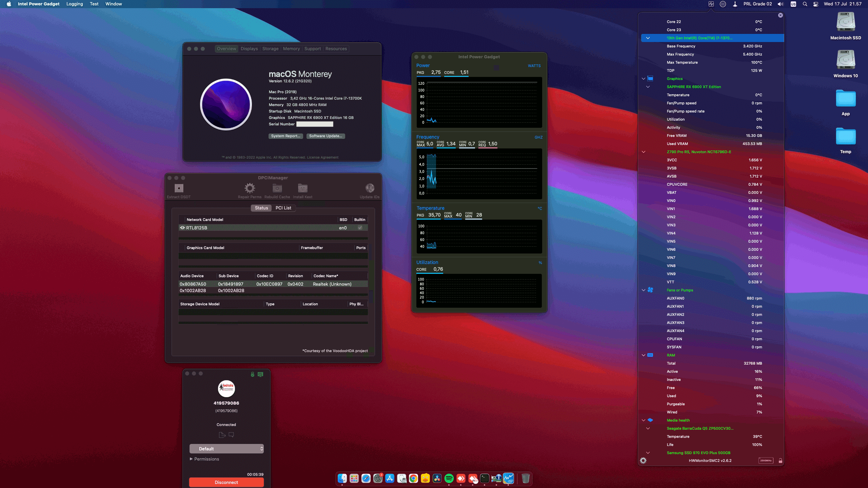868x488 pixels.
Task: Click the Install Kext icon
Action: 302,189
